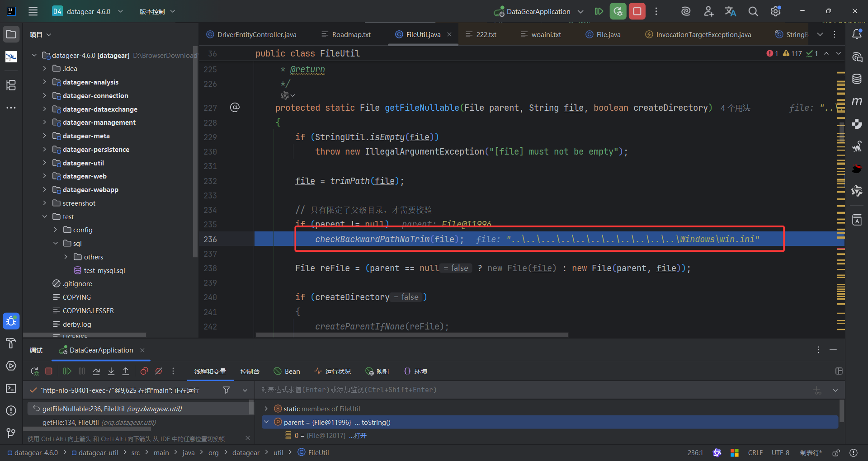Close the DataGearApplication debug session tab
The height and width of the screenshot is (461, 868).
(142, 350)
